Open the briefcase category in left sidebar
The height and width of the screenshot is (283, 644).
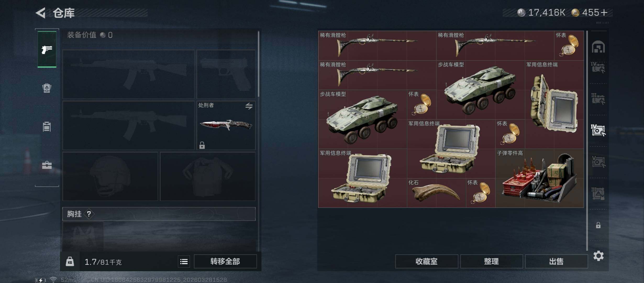(47, 165)
